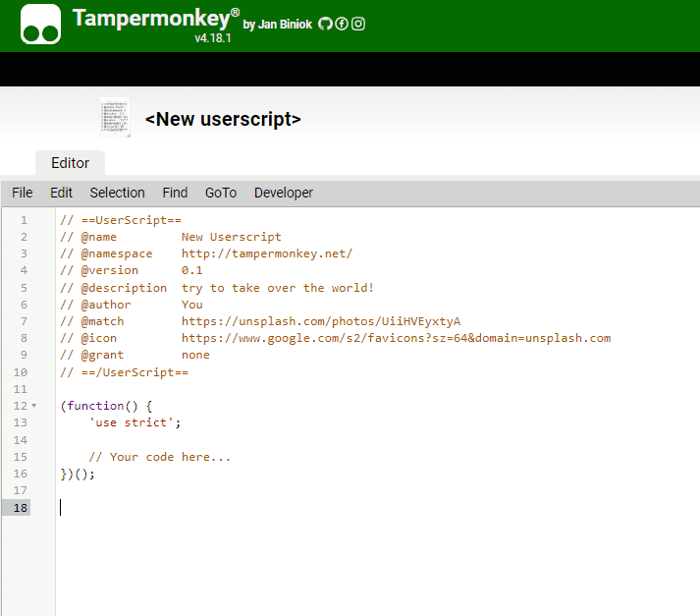Click the "by Jan Biniok" author text
Viewport: 700px width, 616px height.
pyautogui.click(x=278, y=25)
